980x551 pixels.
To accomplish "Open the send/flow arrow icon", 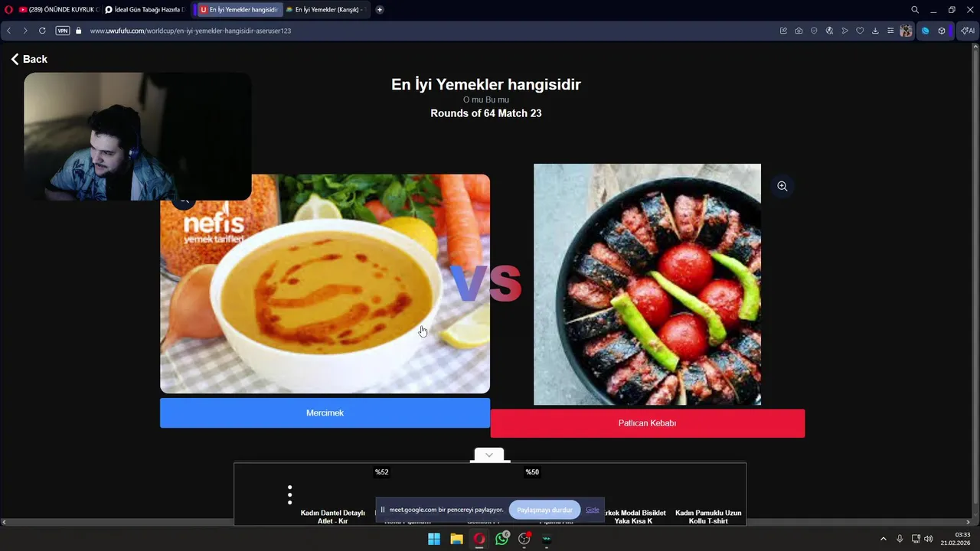I will (844, 31).
